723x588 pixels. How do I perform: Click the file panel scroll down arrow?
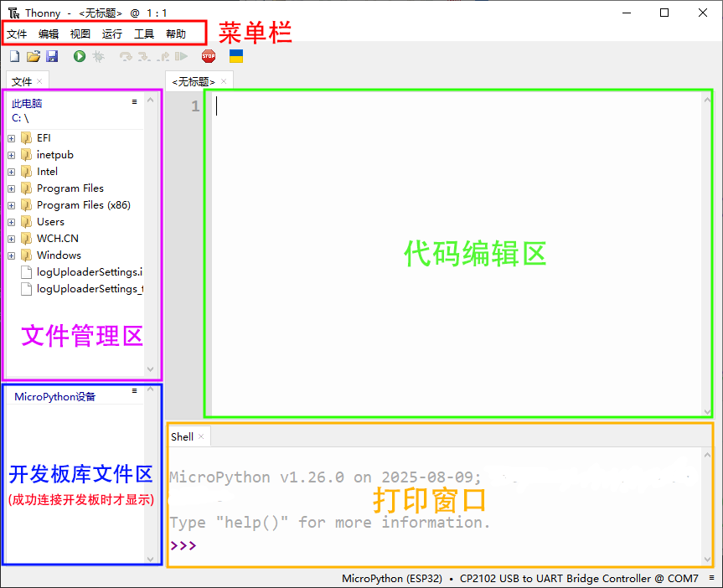tap(150, 369)
